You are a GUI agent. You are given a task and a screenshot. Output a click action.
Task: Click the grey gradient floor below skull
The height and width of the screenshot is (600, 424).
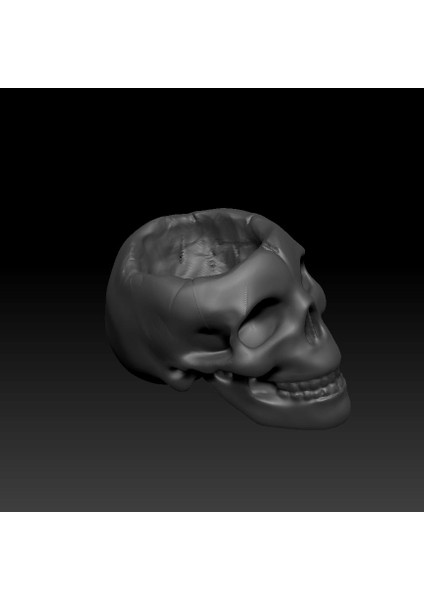pyautogui.click(x=212, y=471)
